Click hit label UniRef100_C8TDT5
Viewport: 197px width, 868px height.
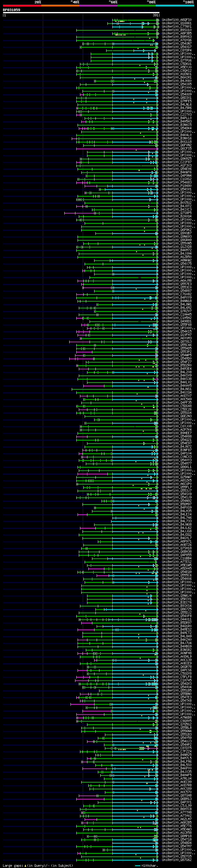[177, 748]
